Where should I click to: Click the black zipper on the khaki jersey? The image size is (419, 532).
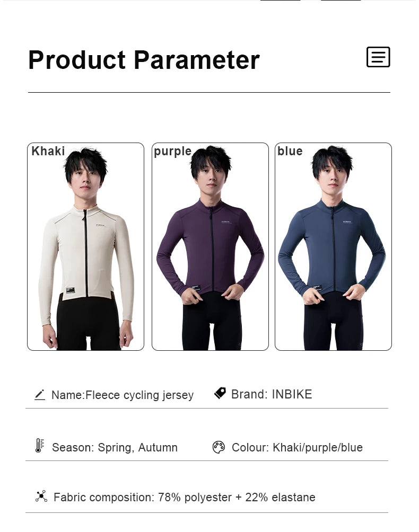[85, 253]
